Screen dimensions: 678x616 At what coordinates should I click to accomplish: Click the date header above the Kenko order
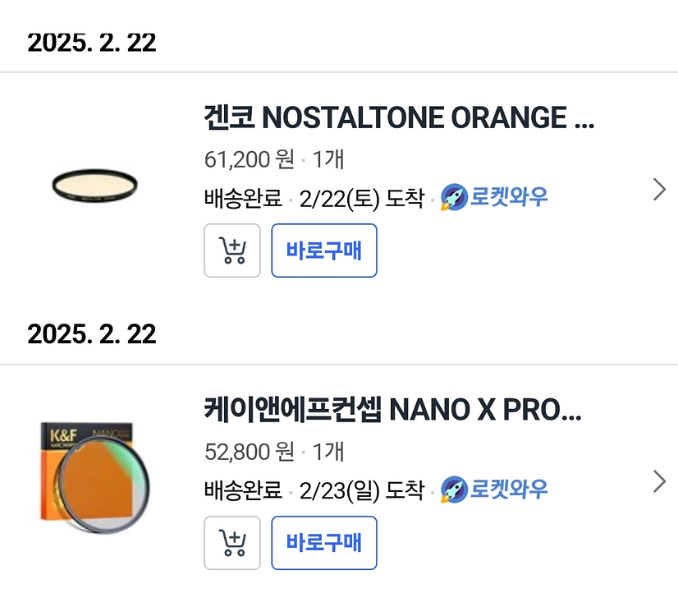92,43
